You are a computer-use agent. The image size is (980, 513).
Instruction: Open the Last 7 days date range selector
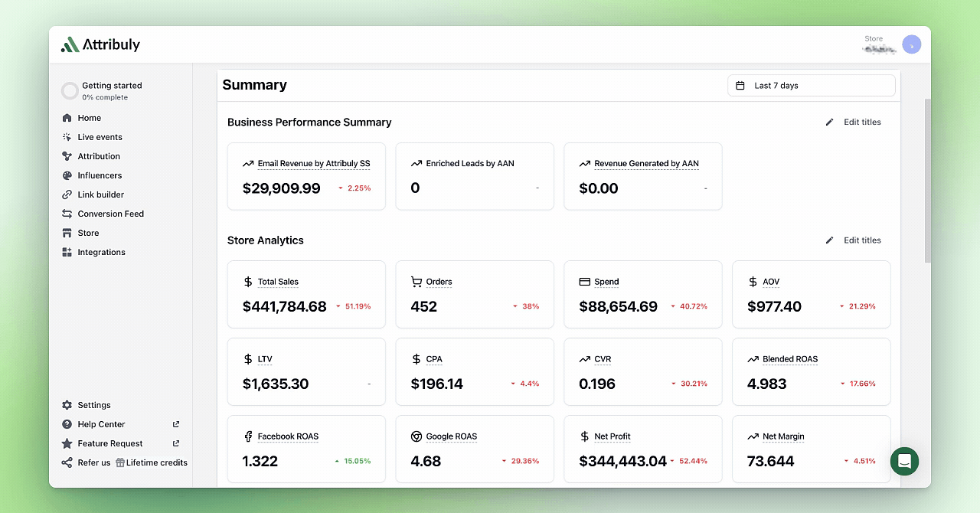[x=811, y=85]
